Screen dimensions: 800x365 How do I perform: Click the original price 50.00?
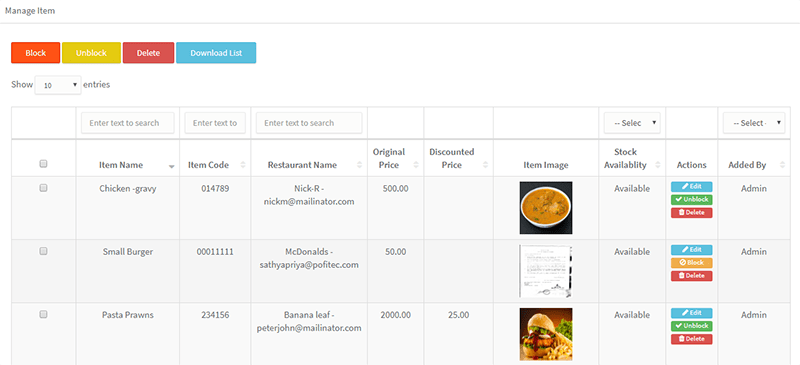(x=395, y=252)
